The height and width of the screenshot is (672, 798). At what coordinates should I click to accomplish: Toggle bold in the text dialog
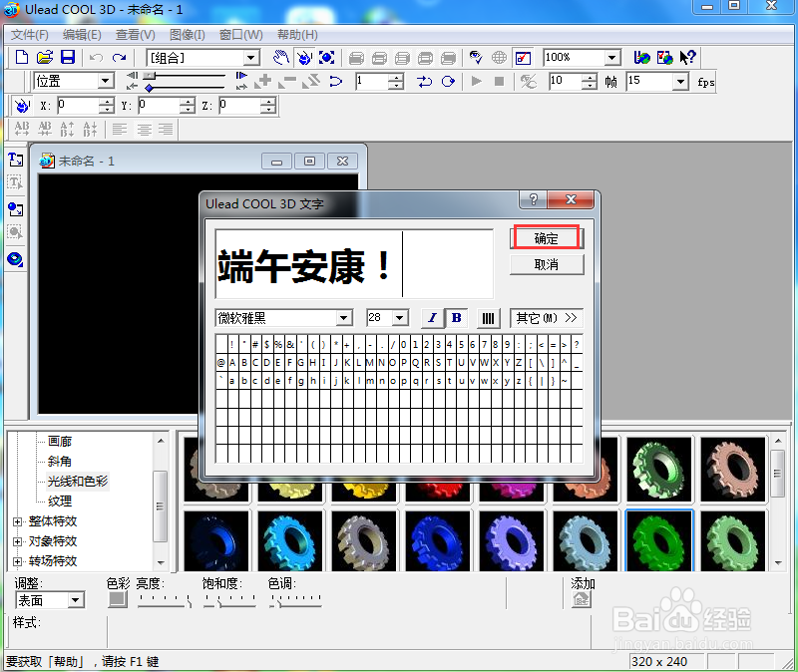pos(457,318)
